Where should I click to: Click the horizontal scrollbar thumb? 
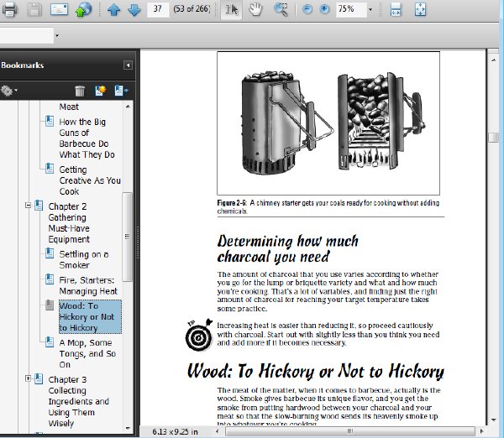(x=350, y=431)
